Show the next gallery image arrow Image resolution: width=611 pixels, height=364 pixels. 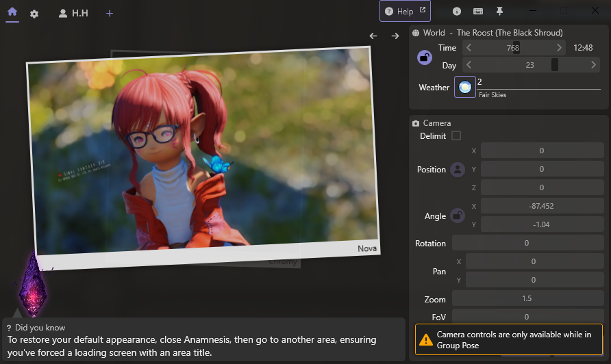pos(395,36)
